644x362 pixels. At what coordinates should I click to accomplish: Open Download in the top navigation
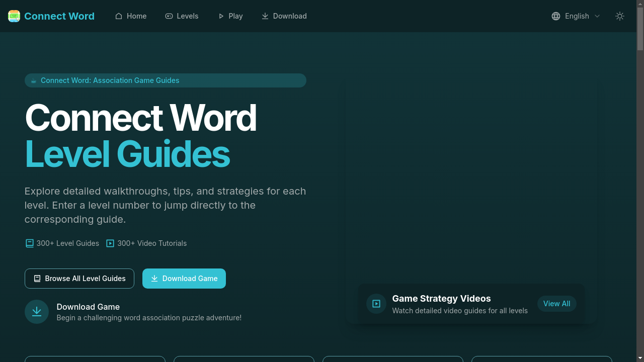click(x=284, y=16)
